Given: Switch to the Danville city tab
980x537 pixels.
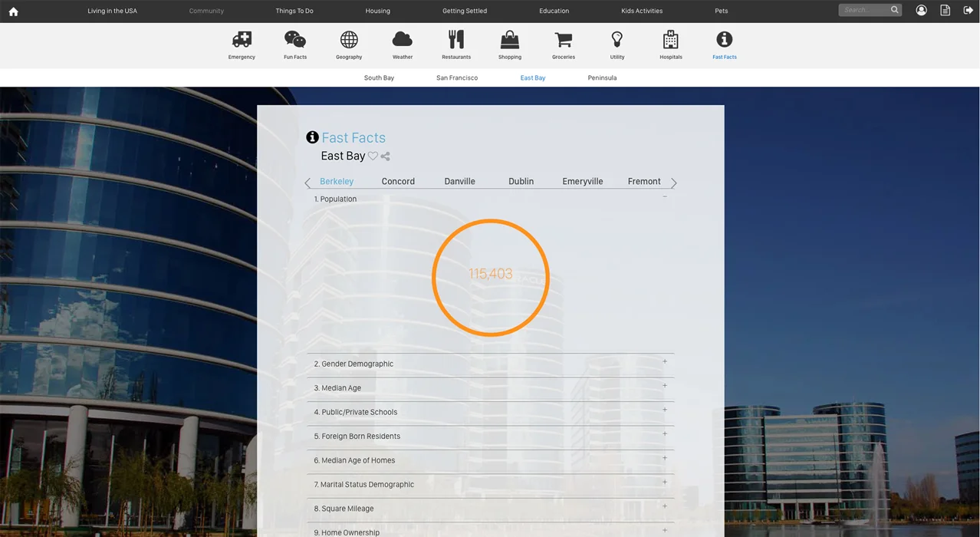Looking at the screenshot, I should [459, 181].
